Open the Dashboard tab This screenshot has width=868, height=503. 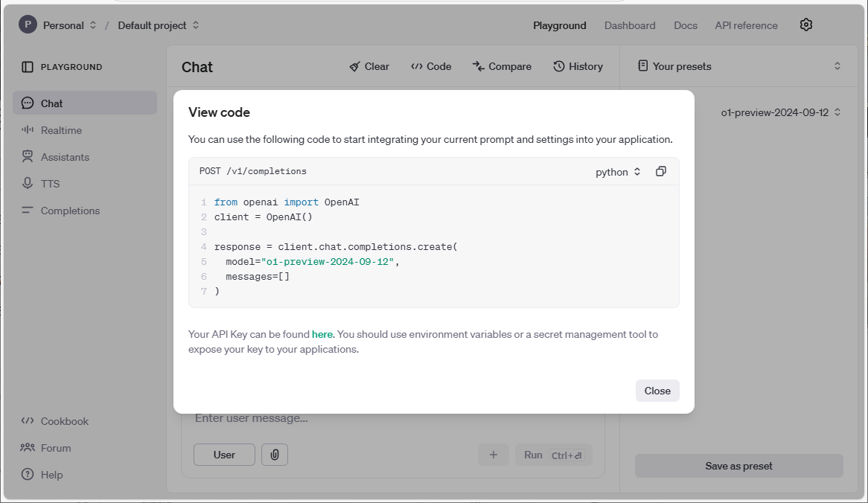coord(630,25)
